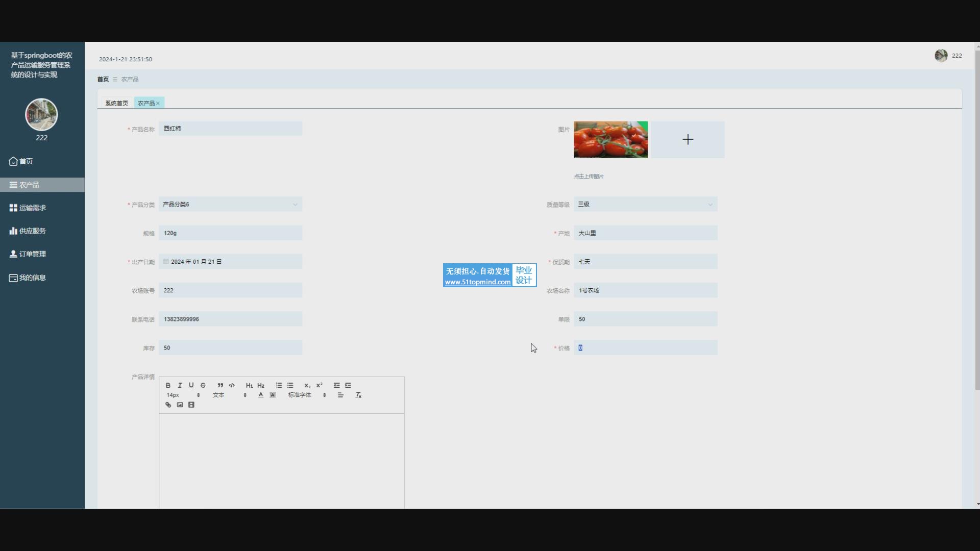
Task: Insert an image in editor
Action: click(180, 405)
